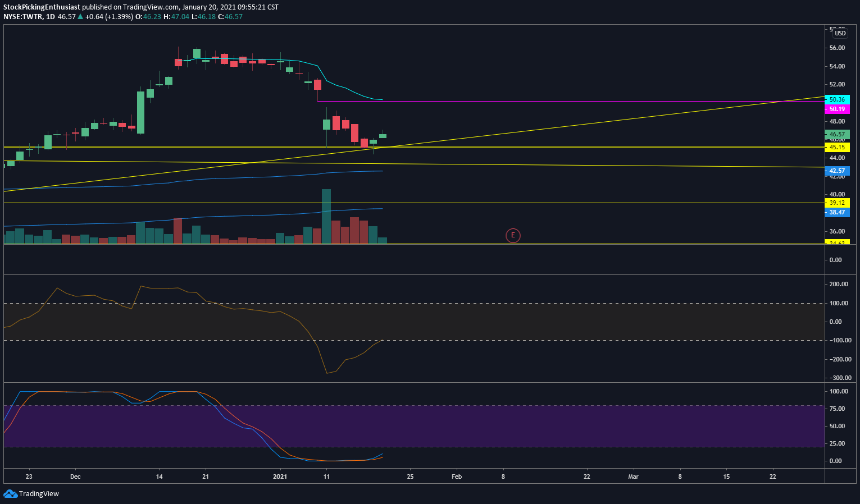This screenshot has width=860, height=504.
Task: Select the cyan 50.36 price label
Action: tap(837, 99)
